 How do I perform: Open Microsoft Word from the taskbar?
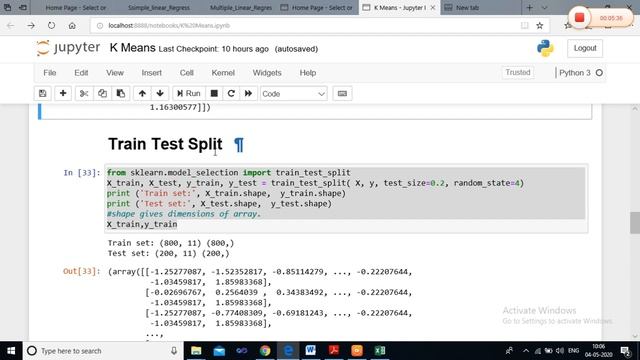(x=311, y=351)
